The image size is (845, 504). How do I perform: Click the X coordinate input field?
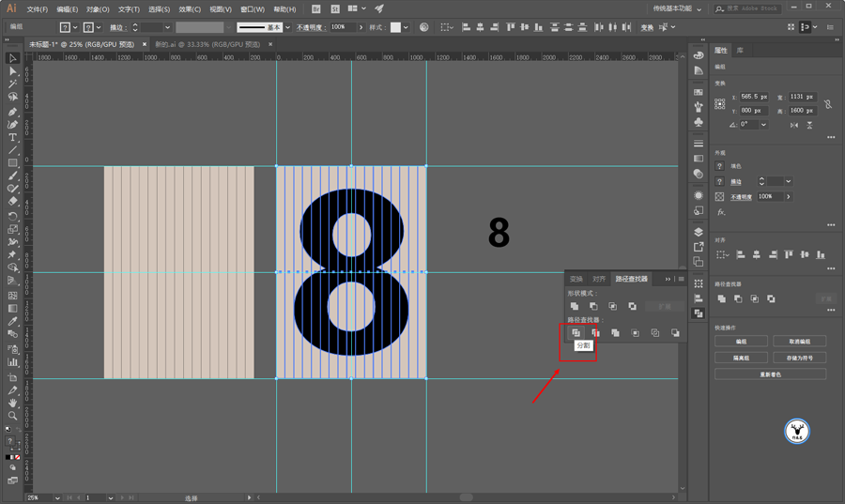[754, 97]
